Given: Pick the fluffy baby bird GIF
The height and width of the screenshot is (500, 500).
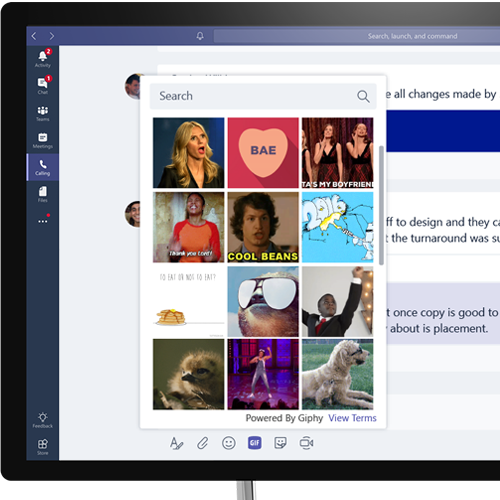Looking at the screenshot, I should (189, 374).
